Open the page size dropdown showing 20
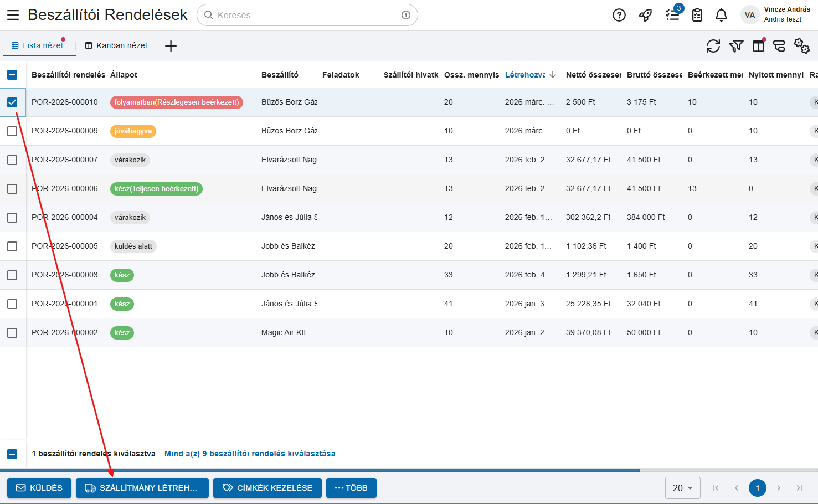The height and width of the screenshot is (504, 818). click(x=682, y=488)
